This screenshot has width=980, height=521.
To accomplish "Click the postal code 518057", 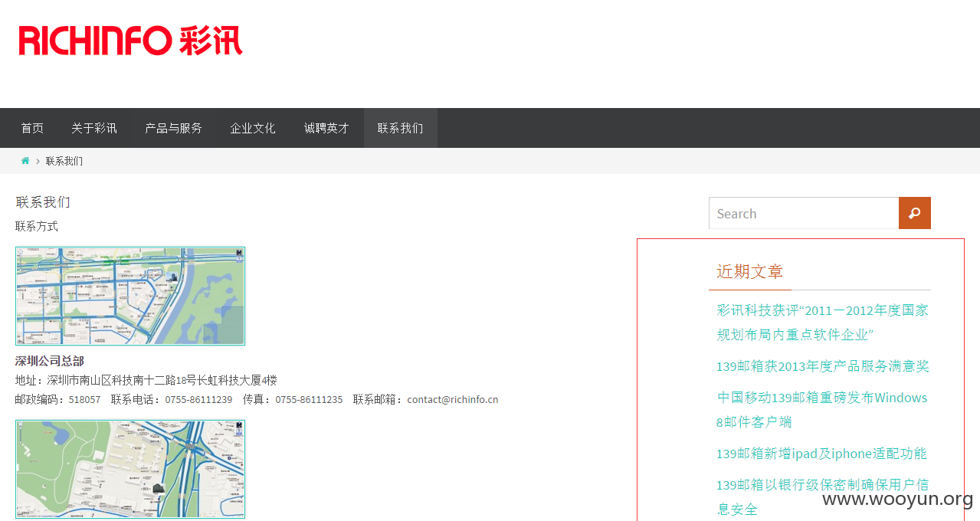I will (x=84, y=399).
